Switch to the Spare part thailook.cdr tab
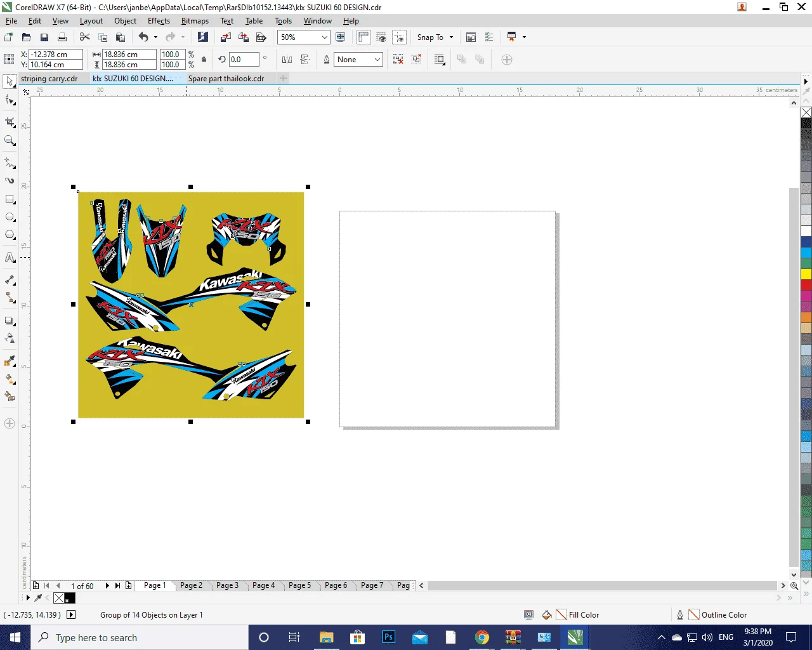The image size is (812, 650). [x=226, y=79]
